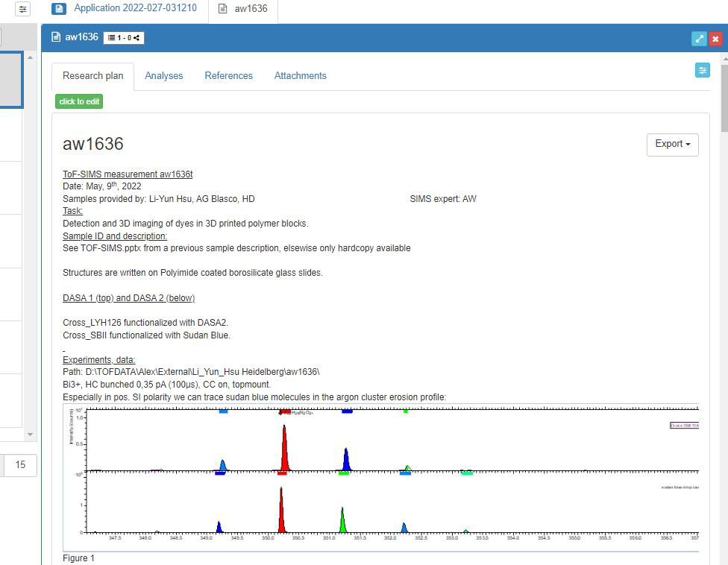Click the 'Samples provided by: Li-Yun Hsu' line
This screenshot has width=728, height=565.
click(x=159, y=199)
